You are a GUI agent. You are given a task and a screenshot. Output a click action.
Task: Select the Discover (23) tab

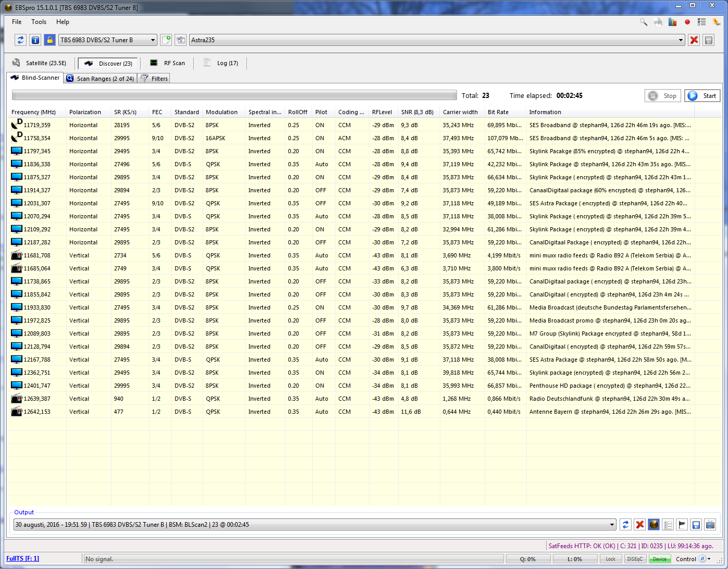[x=108, y=64]
